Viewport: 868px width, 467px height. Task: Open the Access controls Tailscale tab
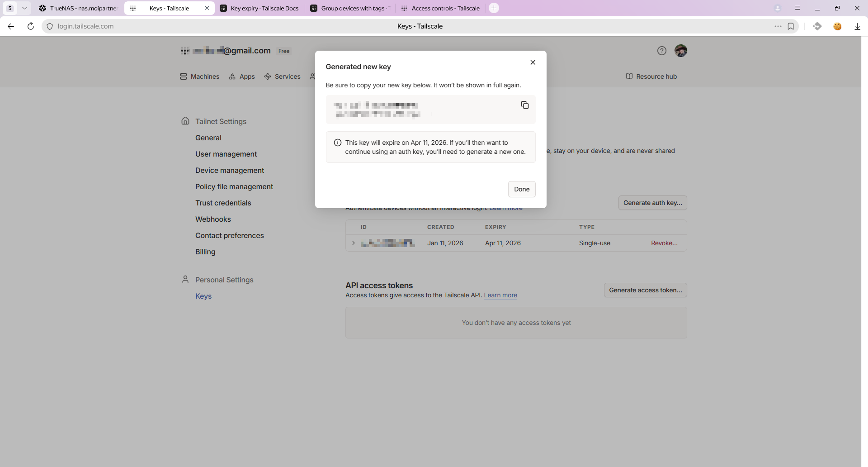coord(441,8)
